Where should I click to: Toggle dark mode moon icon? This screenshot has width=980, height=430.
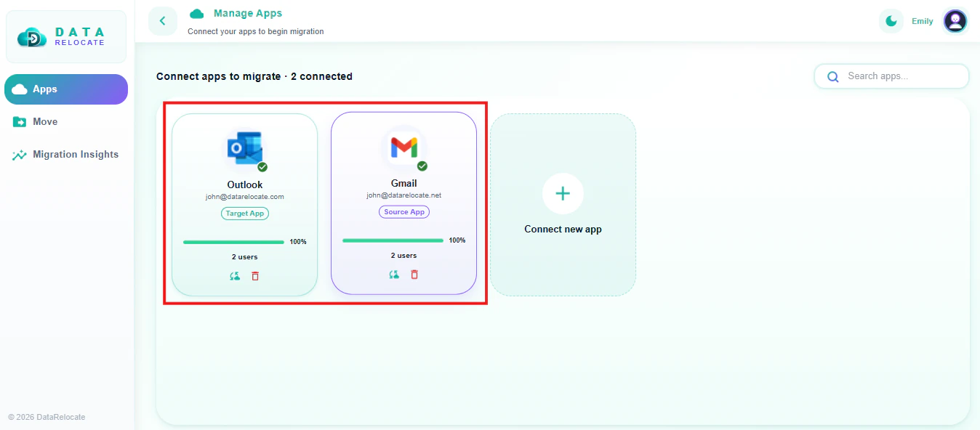pos(891,21)
